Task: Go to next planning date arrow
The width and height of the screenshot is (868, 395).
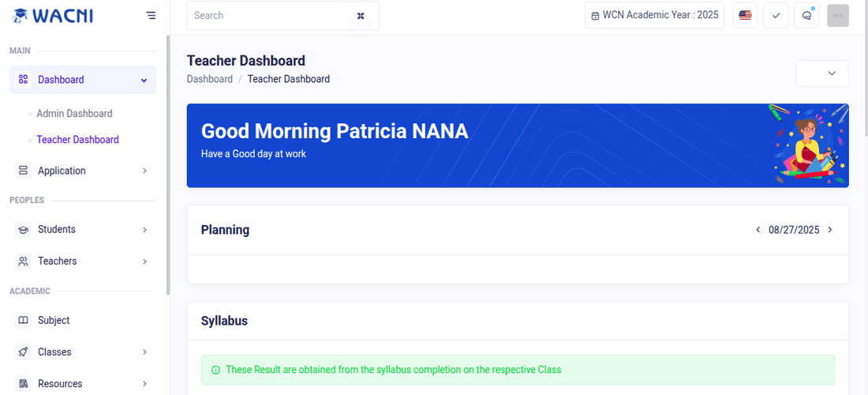Action: tap(830, 230)
